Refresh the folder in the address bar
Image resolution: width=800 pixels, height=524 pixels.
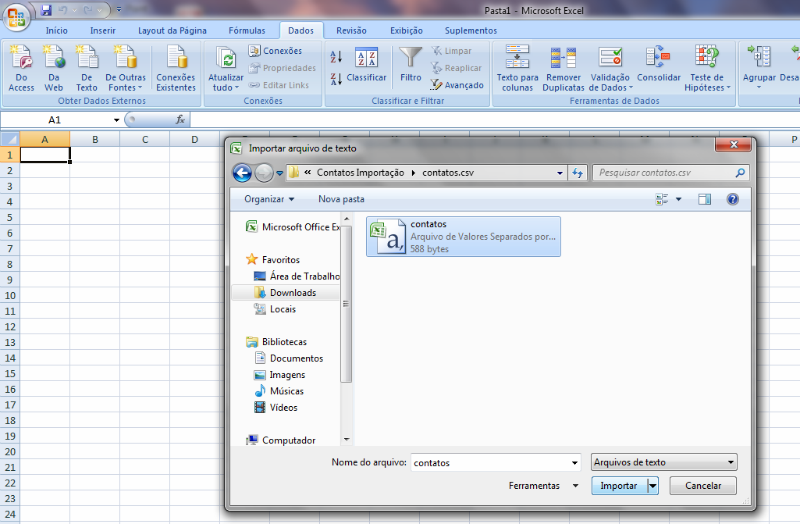click(x=578, y=173)
